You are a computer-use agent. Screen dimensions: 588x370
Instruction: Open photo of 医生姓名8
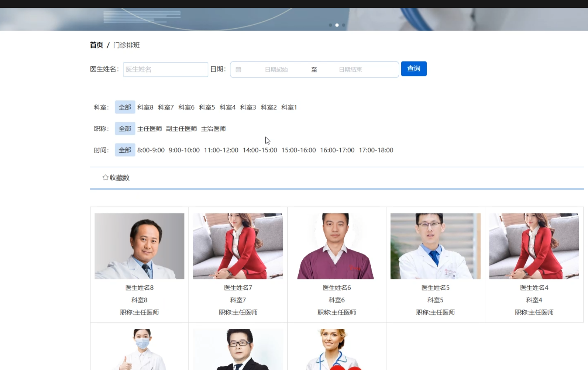(x=139, y=246)
